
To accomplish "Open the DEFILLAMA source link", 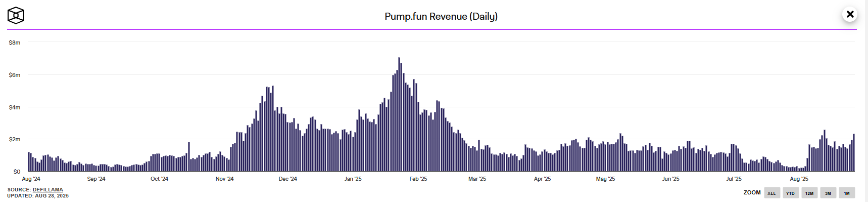I will point(48,190).
